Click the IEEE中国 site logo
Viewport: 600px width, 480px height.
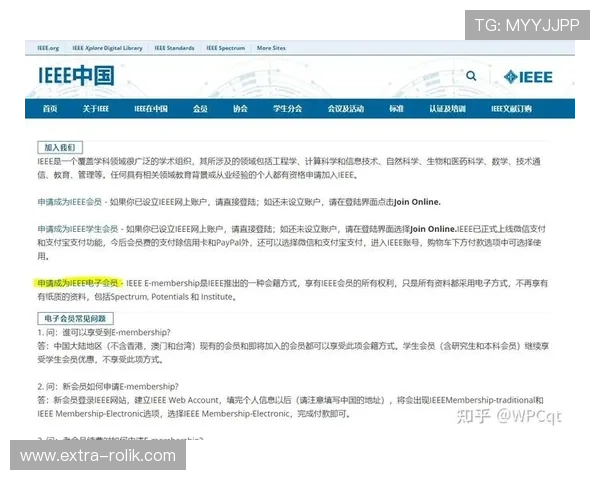pyautogui.click(x=76, y=75)
